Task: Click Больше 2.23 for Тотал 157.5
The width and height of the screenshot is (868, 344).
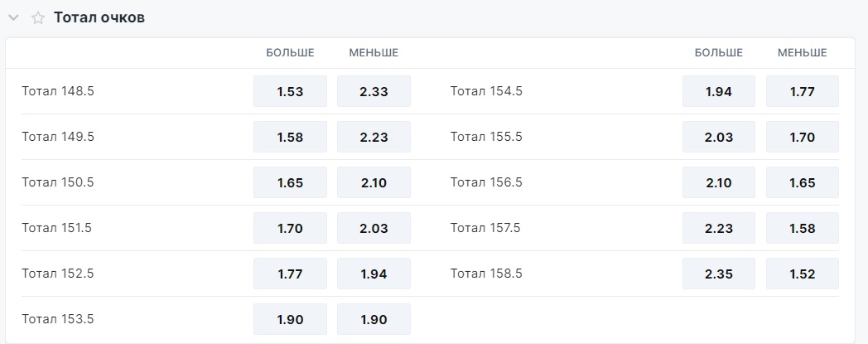Action: pyautogui.click(x=719, y=228)
